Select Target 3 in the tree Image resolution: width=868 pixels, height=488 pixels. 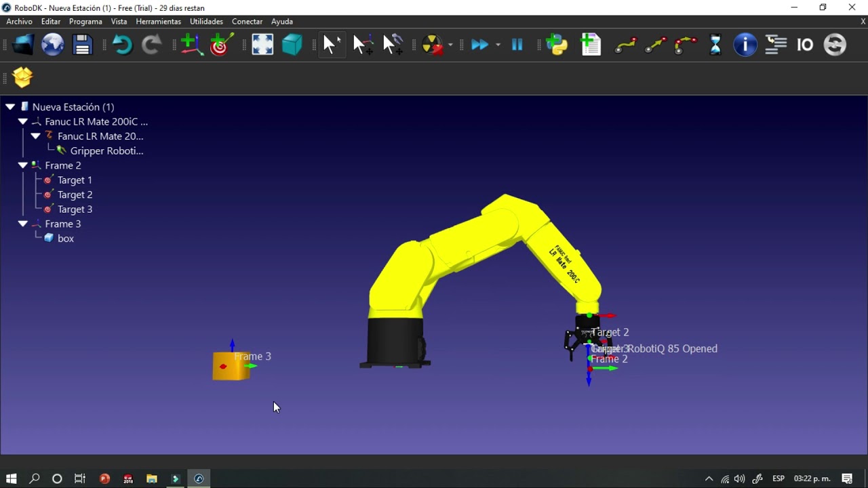click(x=75, y=209)
